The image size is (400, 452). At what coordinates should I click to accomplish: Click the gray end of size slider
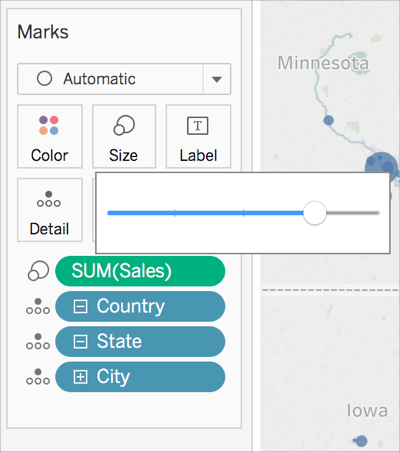[353, 213]
